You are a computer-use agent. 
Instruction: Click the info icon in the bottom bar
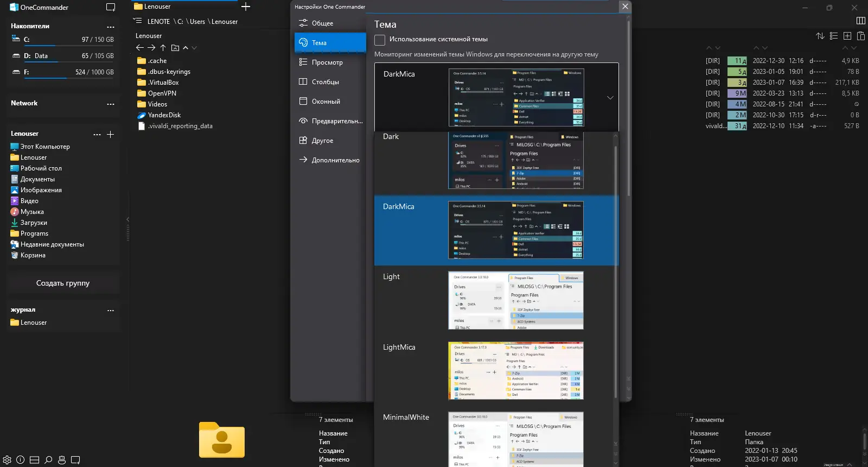(x=21, y=460)
